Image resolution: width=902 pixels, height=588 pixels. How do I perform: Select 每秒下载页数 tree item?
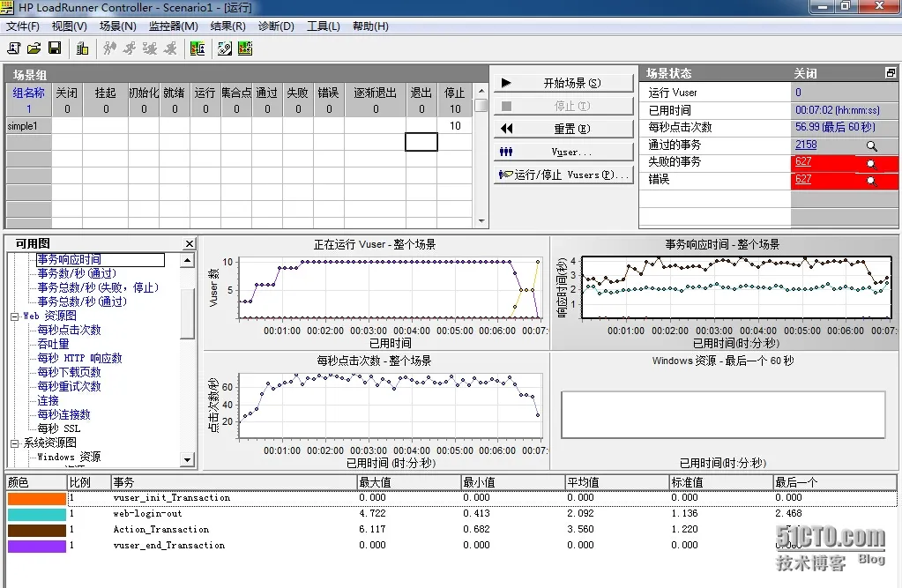[69, 372]
